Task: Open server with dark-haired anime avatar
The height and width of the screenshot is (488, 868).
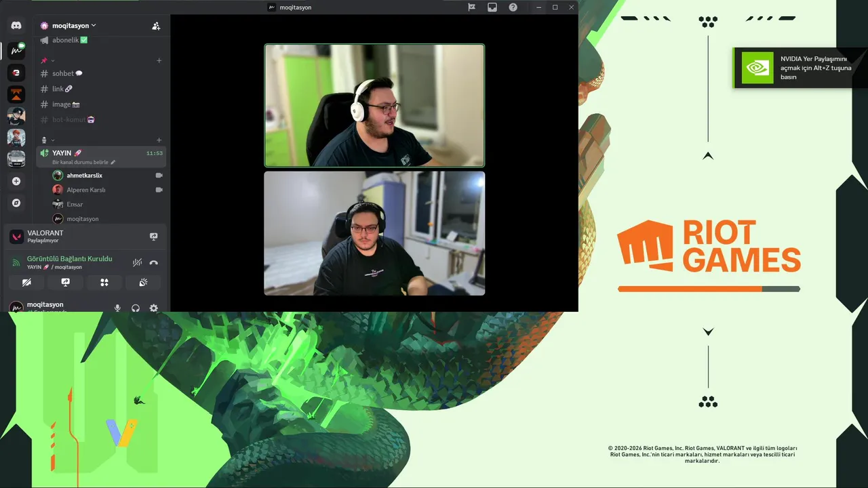Action: [x=16, y=115]
